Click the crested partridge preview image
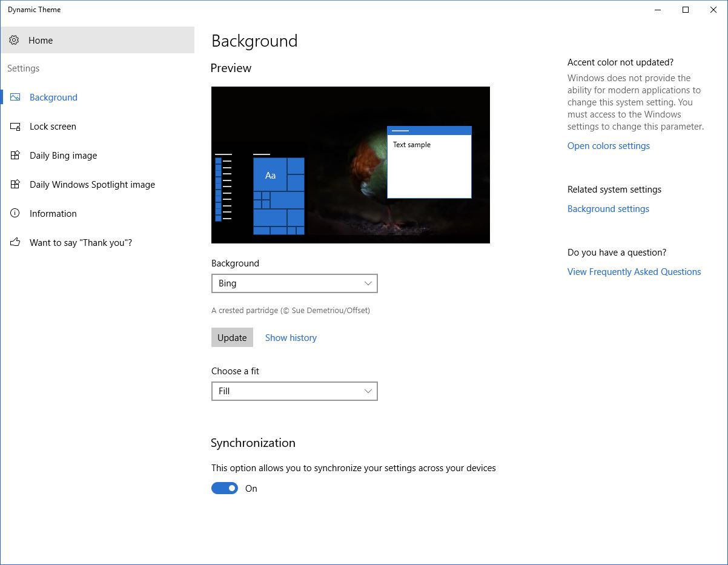Viewport: 728px width, 565px height. point(350,165)
